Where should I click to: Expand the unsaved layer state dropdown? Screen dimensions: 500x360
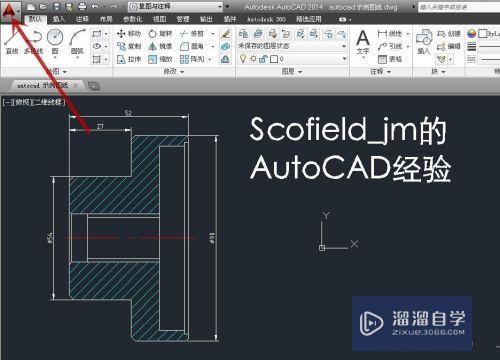coord(292,46)
